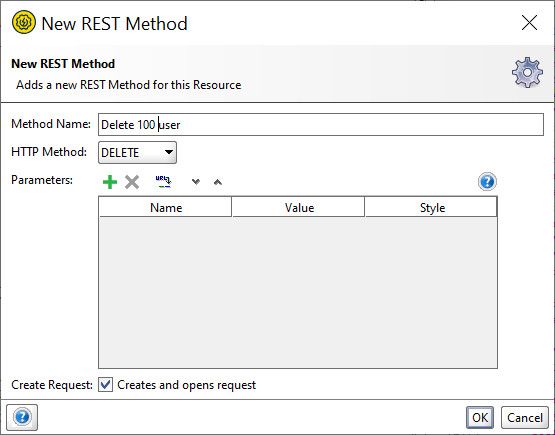Click the gear icon in header
The image size is (555, 435).
pyautogui.click(x=527, y=72)
